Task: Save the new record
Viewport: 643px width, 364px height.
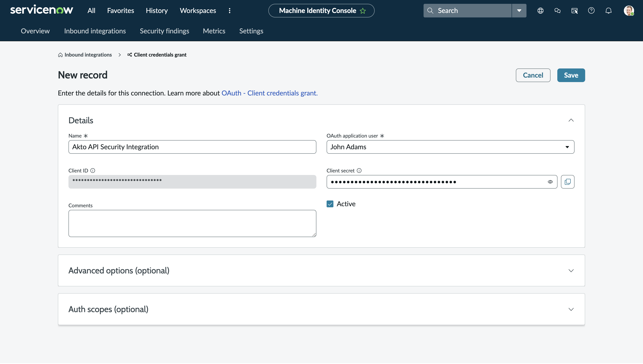Action: pos(571,75)
